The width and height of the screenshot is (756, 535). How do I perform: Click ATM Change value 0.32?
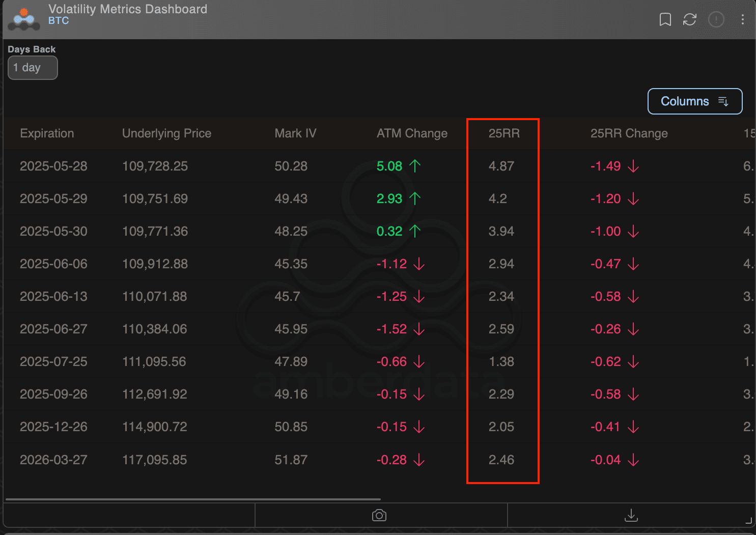tap(389, 231)
